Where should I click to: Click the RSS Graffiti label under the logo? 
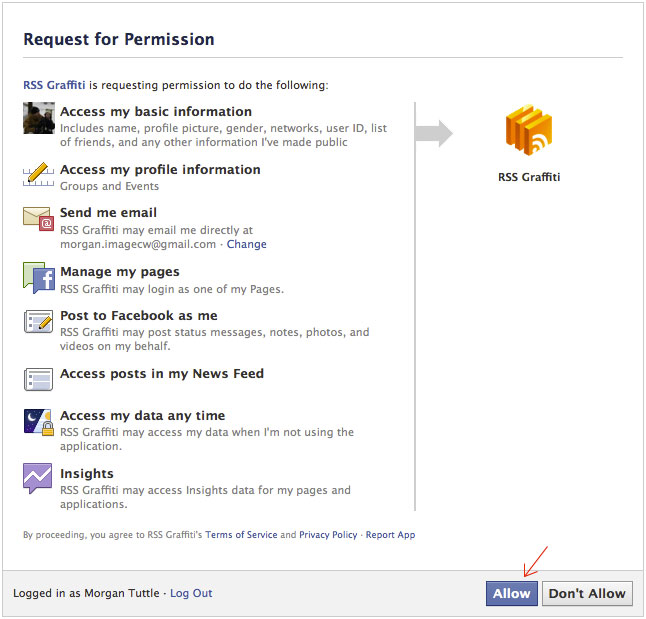(x=529, y=178)
